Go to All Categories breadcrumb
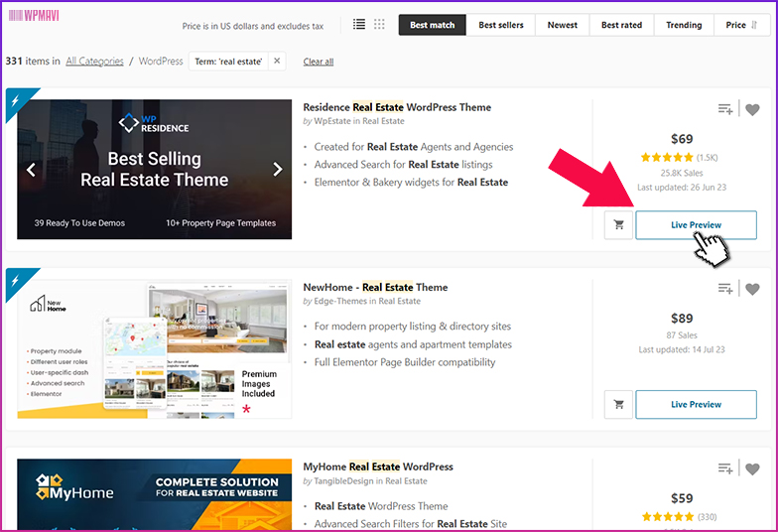Screen dimensions: 778x532 click(95, 62)
